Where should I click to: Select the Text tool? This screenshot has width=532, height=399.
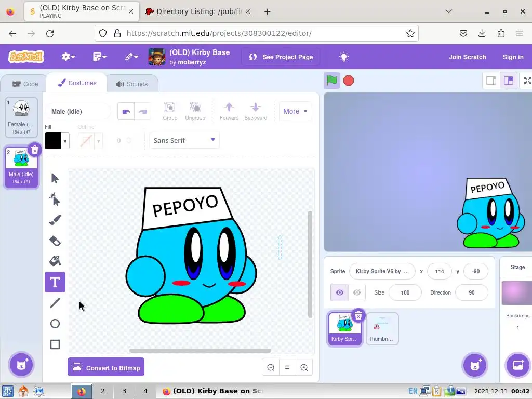click(x=55, y=282)
